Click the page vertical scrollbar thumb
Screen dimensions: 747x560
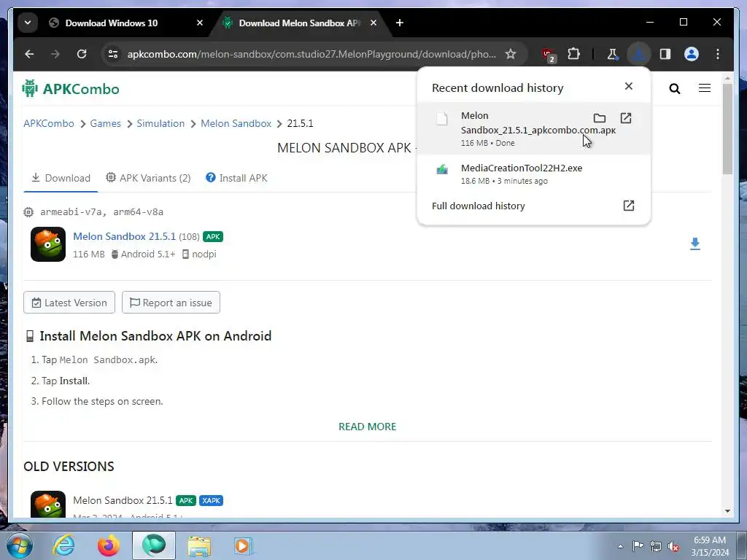pyautogui.click(x=727, y=129)
